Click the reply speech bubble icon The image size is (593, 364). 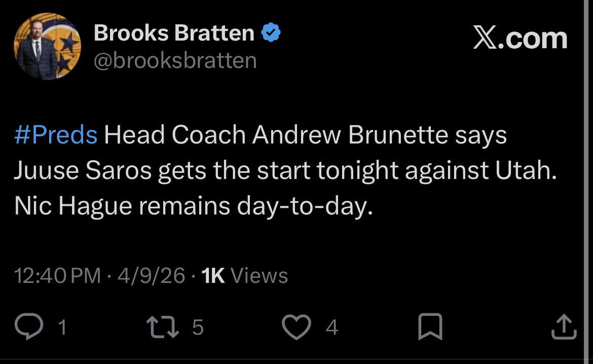30,327
